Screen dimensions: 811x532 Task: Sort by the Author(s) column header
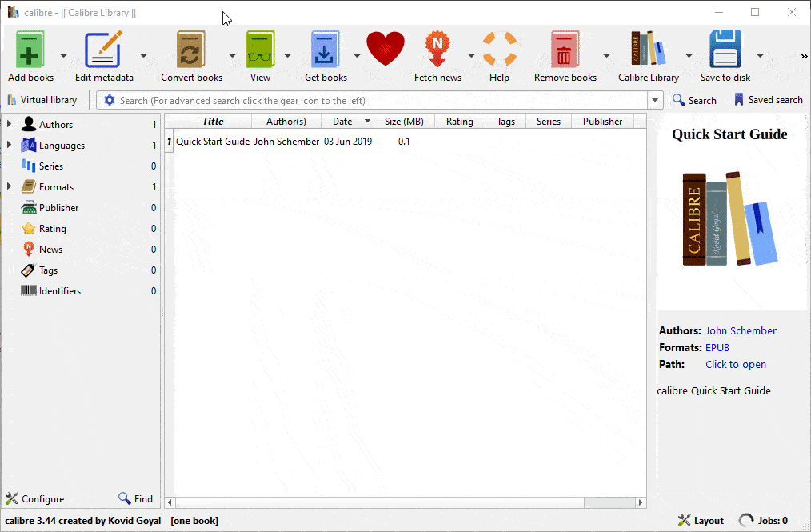[x=286, y=121]
